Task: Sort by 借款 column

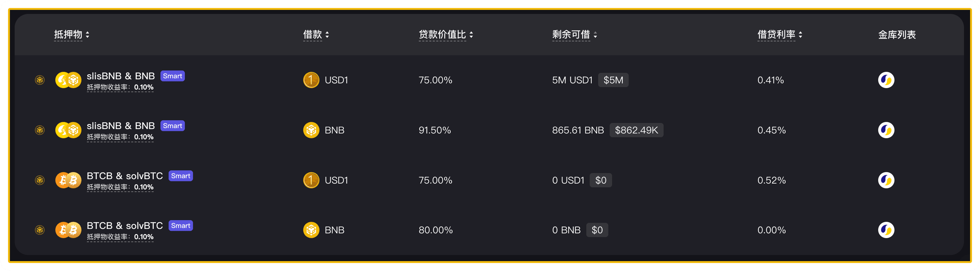Action: tap(316, 35)
